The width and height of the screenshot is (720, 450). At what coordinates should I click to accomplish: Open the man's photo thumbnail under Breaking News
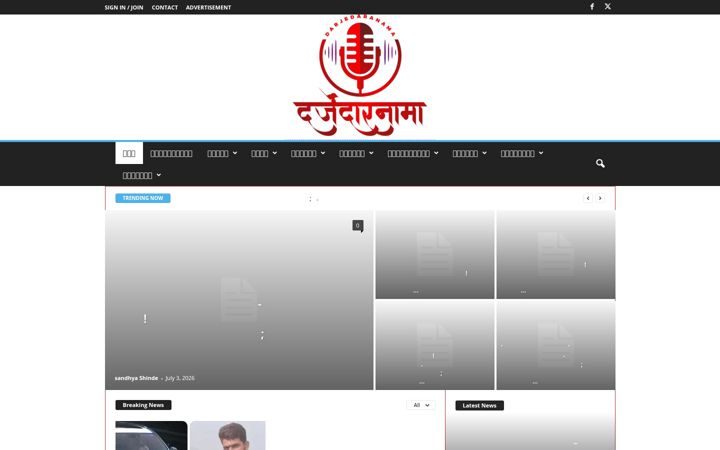pyautogui.click(x=228, y=435)
